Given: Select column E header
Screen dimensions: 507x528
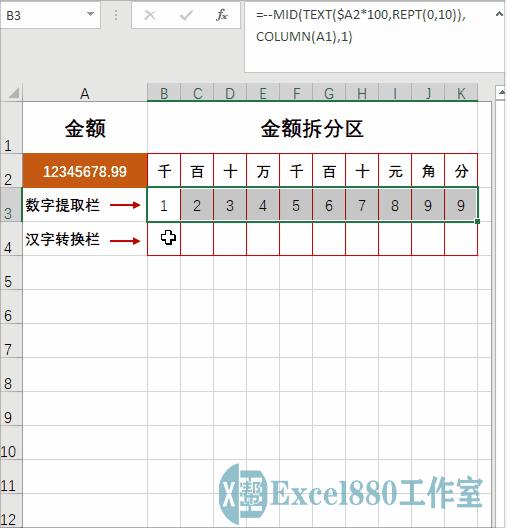Looking at the screenshot, I should tap(263, 93).
